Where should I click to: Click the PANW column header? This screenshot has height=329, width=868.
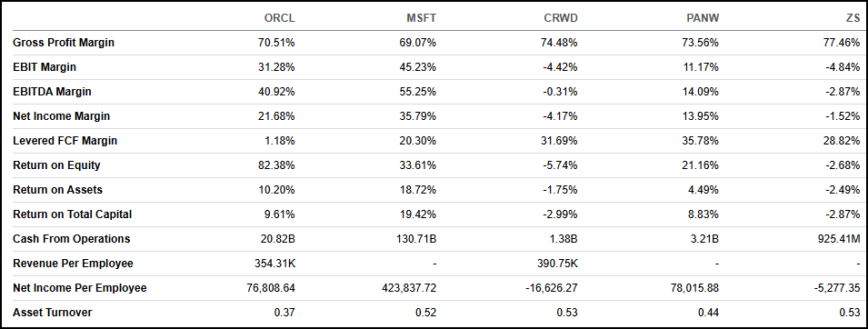pyautogui.click(x=702, y=18)
